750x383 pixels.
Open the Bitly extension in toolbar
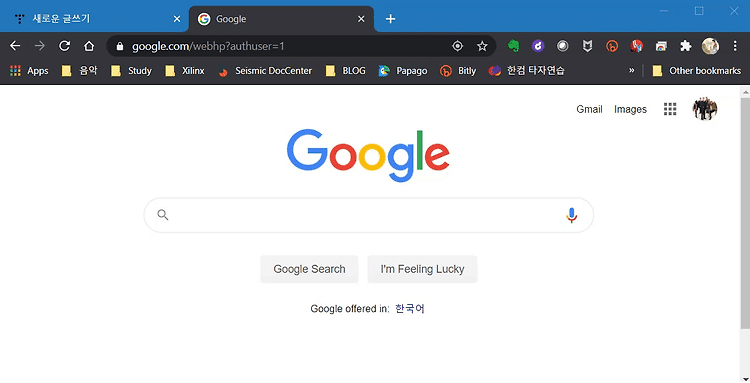click(x=612, y=46)
